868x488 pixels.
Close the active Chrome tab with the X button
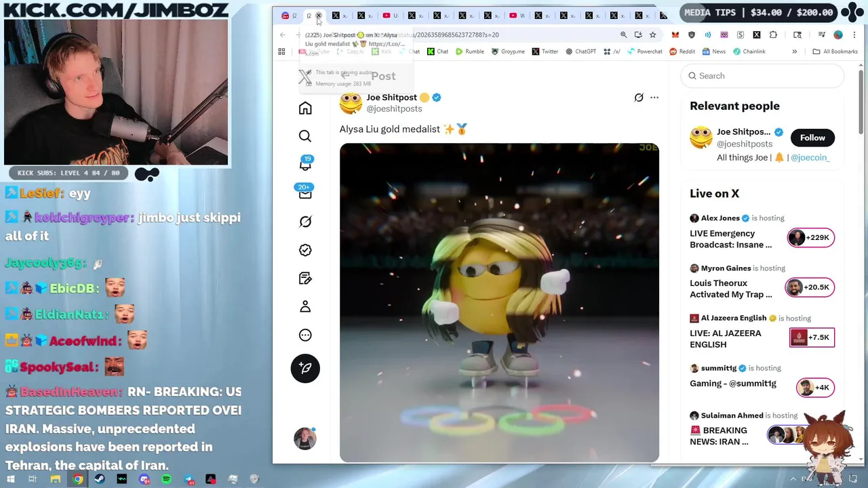[318, 16]
